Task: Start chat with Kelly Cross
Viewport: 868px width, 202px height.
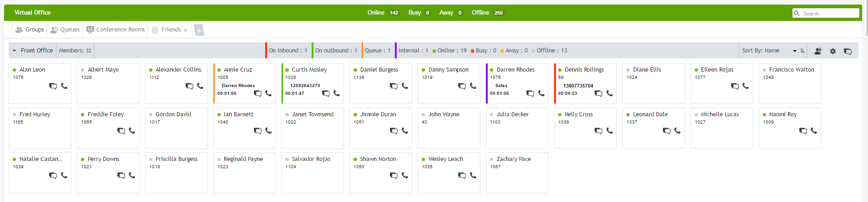Action: (x=598, y=131)
